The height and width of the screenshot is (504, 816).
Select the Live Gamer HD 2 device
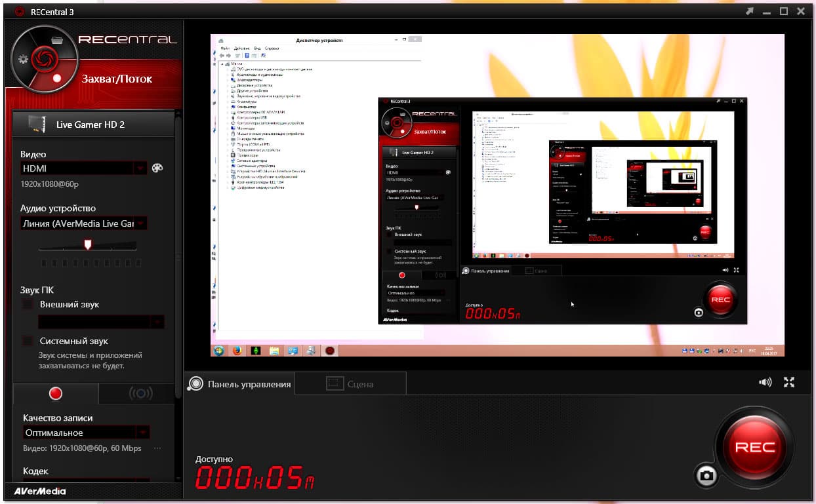[x=93, y=124]
